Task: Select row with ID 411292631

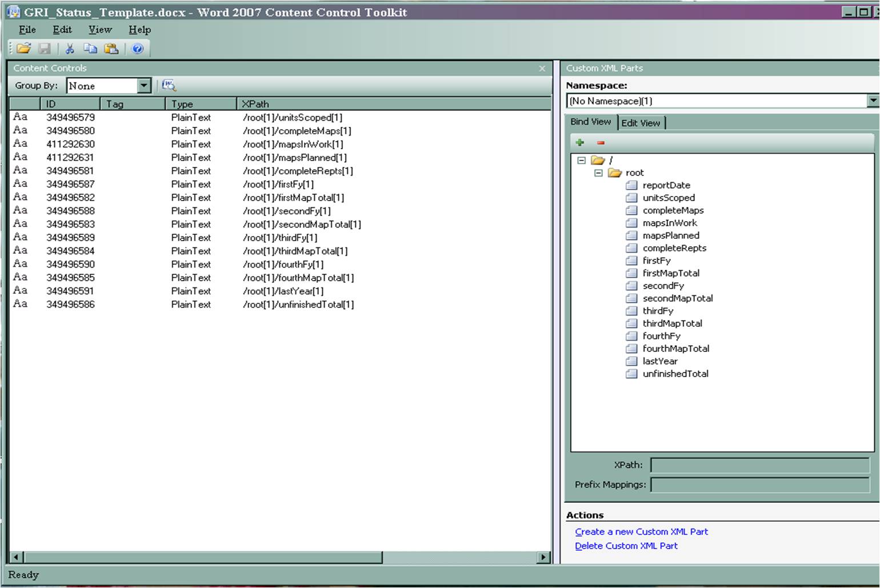Action: [x=280, y=157]
